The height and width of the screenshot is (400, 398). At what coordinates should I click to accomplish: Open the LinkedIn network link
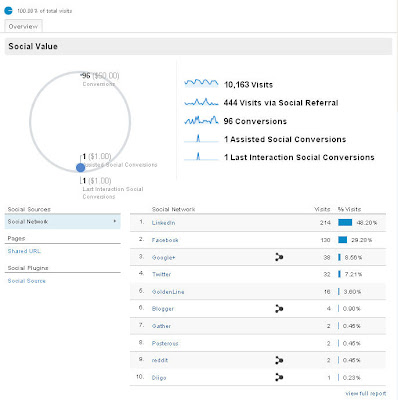click(x=163, y=223)
